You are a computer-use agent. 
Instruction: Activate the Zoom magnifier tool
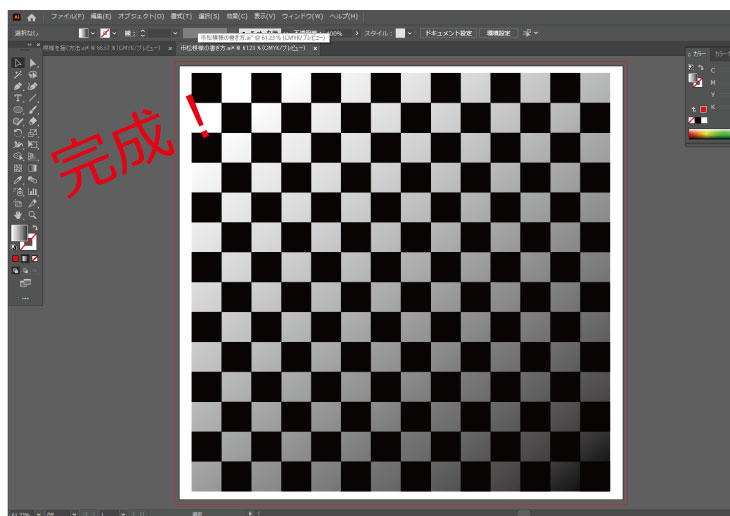(33, 215)
